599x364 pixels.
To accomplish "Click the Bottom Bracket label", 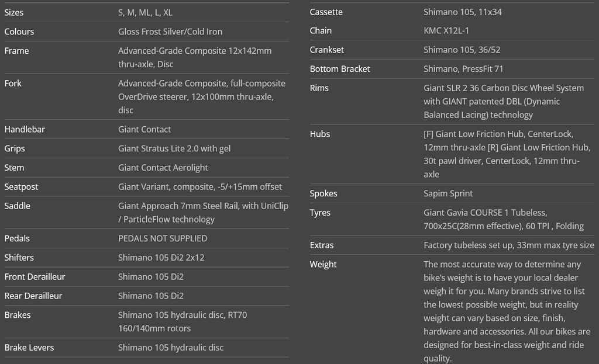I will coord(340,69).
